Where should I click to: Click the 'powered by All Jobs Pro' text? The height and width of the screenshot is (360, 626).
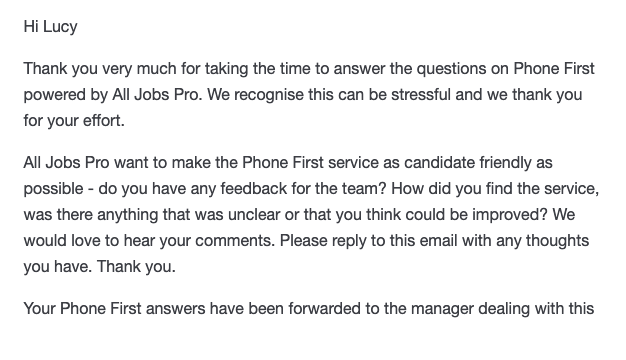111,95
